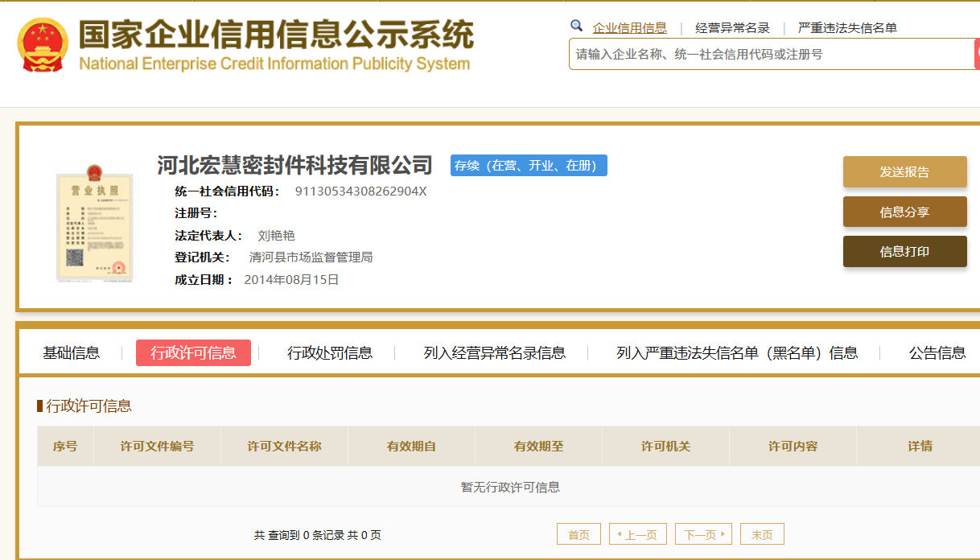The width and height of the screenshot is (980, 560).
Task: Click the 信息打印 button
Action: (x=905, y=251)
